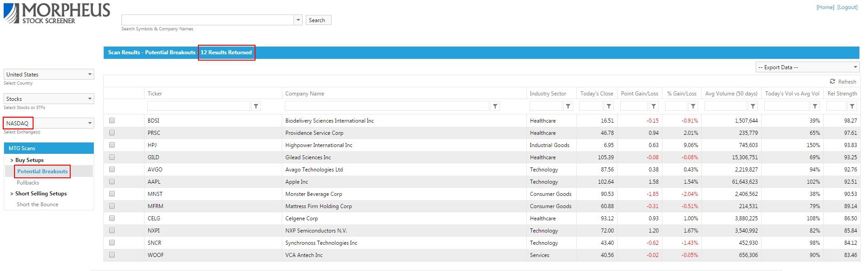Choose Short the Bounce scan
This screenshot has height=271, width=868.
pos(38,204)
